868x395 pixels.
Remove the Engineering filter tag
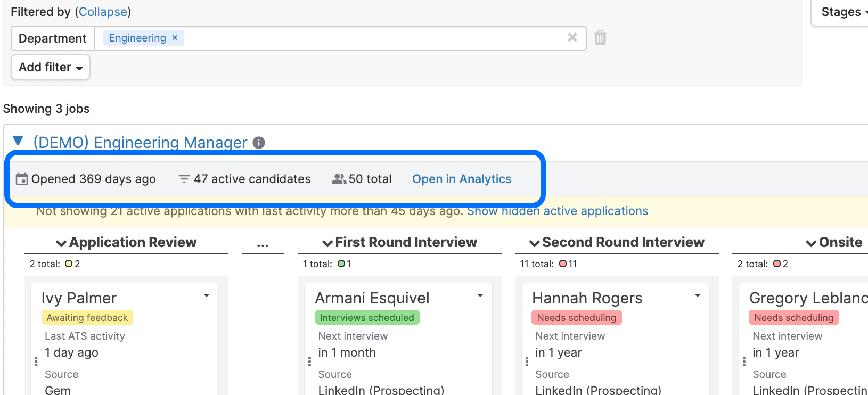[x=175, y=38]
